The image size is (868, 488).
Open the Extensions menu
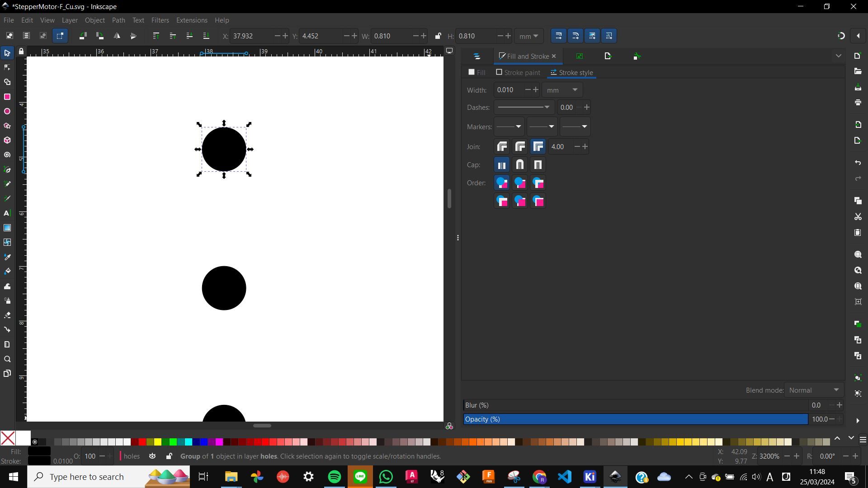(x=192, y=20)
